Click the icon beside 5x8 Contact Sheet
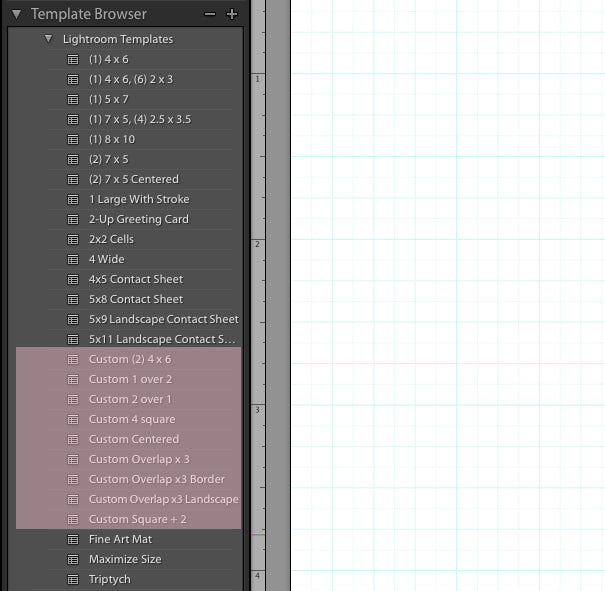 [x=73, y=299]
